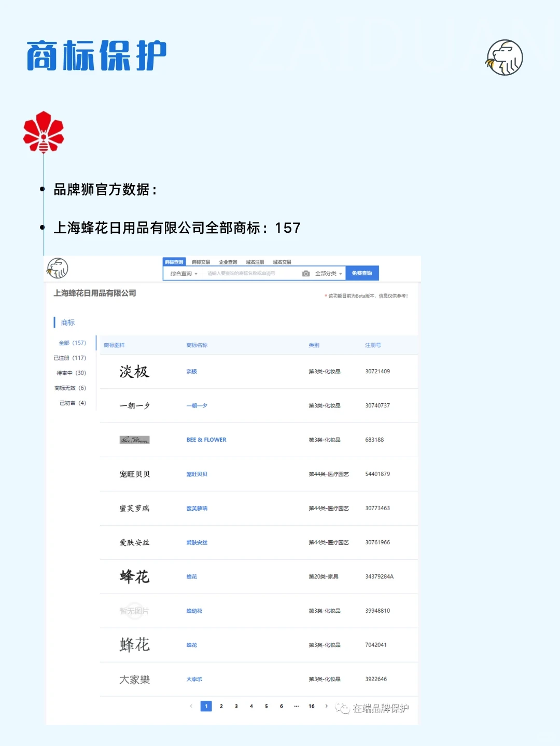This screenshot has width=560, height=746.
Task: Open the 爱肤安丝 trademark name link
Action: pos(197,543)
